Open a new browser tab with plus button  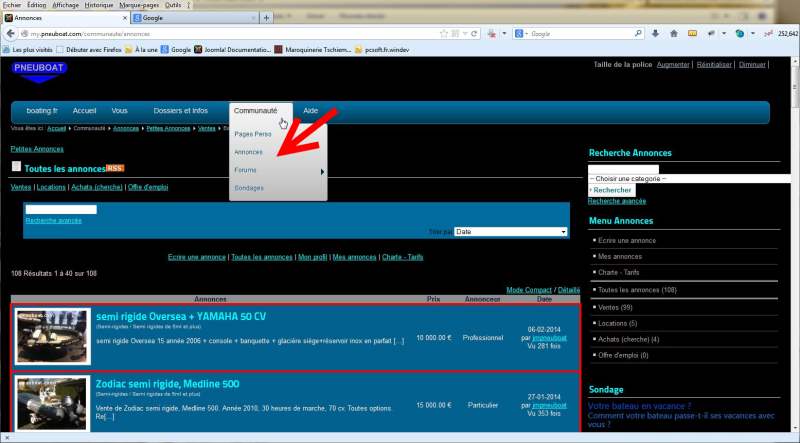266,18
